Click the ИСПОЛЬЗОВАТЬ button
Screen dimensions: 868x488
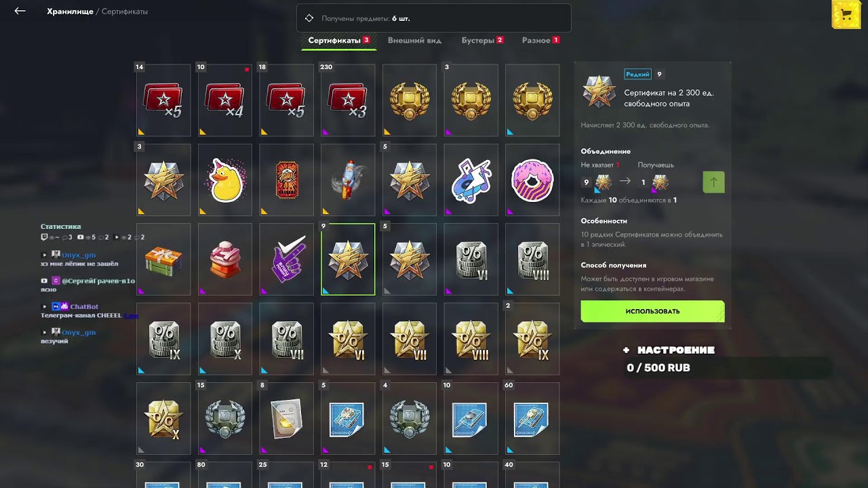[652, 311]
